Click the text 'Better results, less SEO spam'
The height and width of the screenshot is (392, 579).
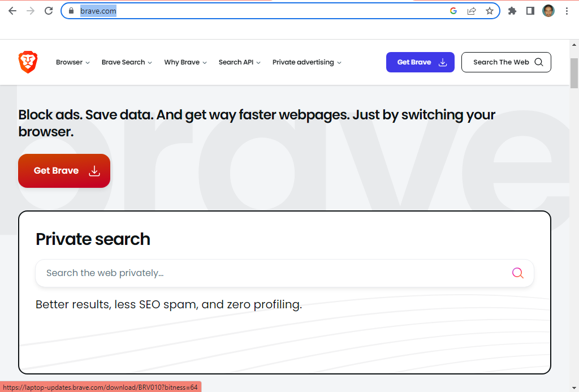[x=117, y=304]
